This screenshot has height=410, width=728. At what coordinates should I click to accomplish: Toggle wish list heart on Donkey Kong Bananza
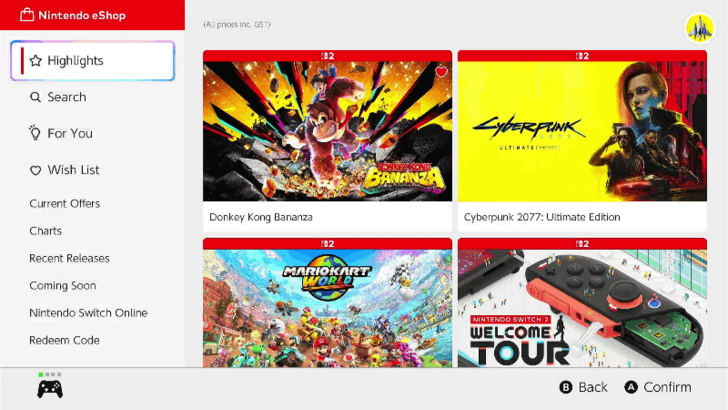coord(442,72)
